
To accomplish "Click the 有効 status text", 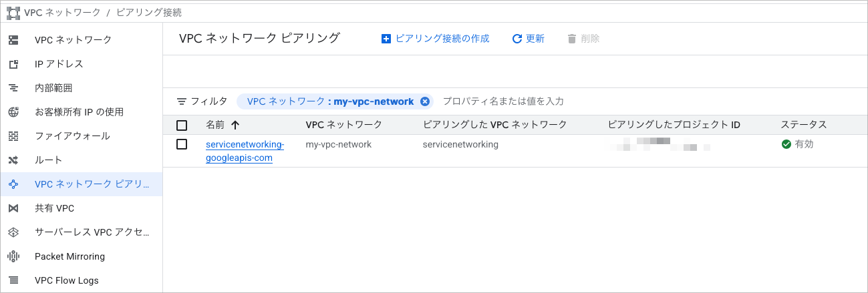I will click(x=804, y=144).
